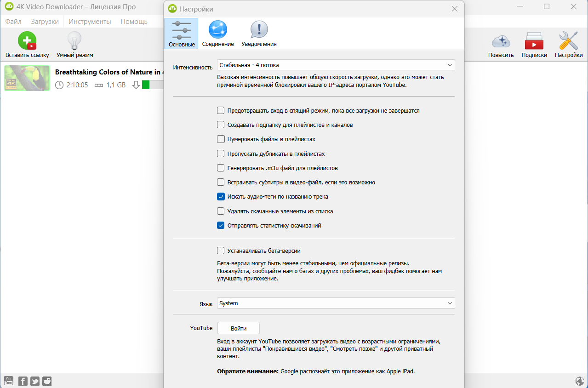Uncheck Искать аудио-теги по названию трека
The height and width of the screenshot is (388, 588).
pos(221,197)
